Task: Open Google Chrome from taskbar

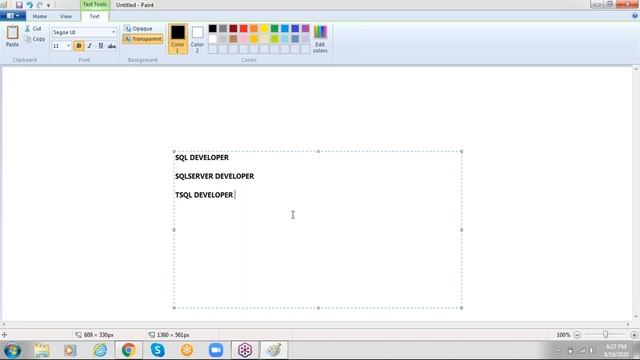Action: [129, 350]
